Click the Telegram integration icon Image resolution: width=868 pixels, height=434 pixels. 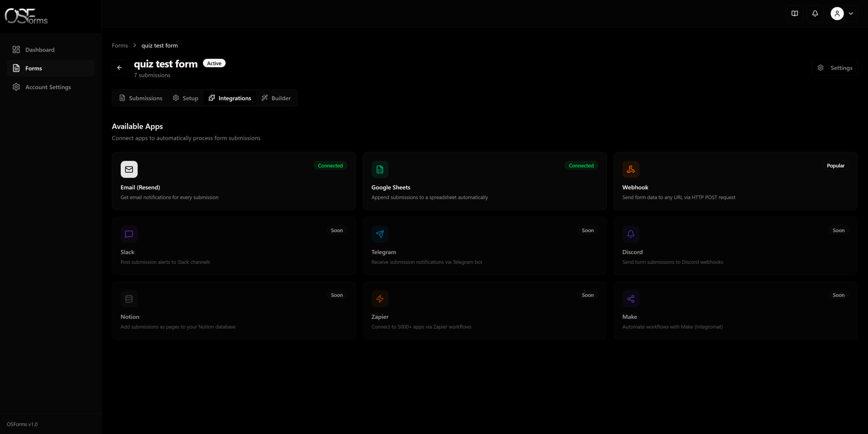coord(379,234)
